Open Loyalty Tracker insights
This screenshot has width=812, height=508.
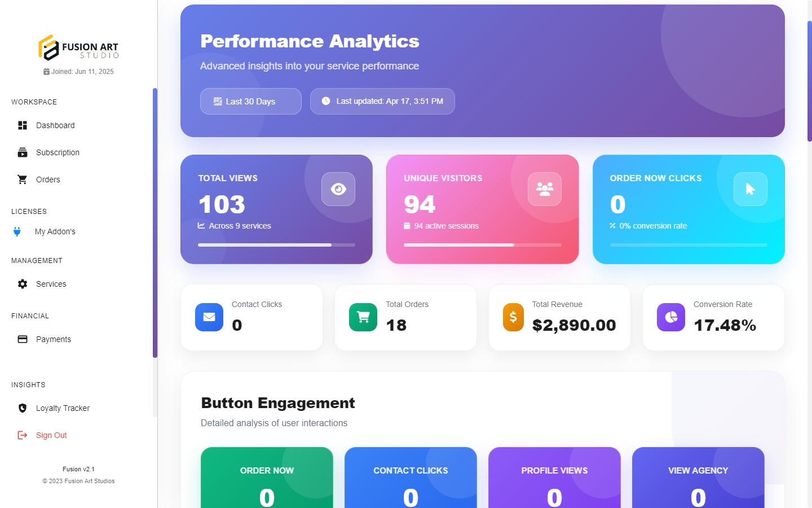[62, 408]
